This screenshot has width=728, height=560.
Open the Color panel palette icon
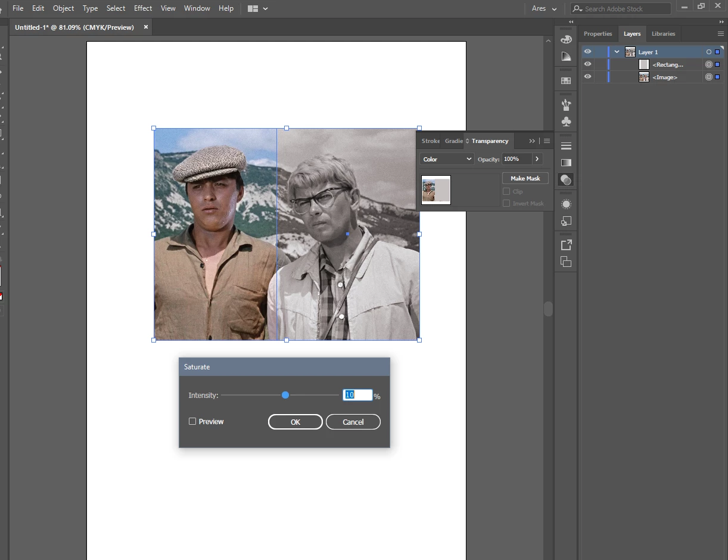pos(566,39)
